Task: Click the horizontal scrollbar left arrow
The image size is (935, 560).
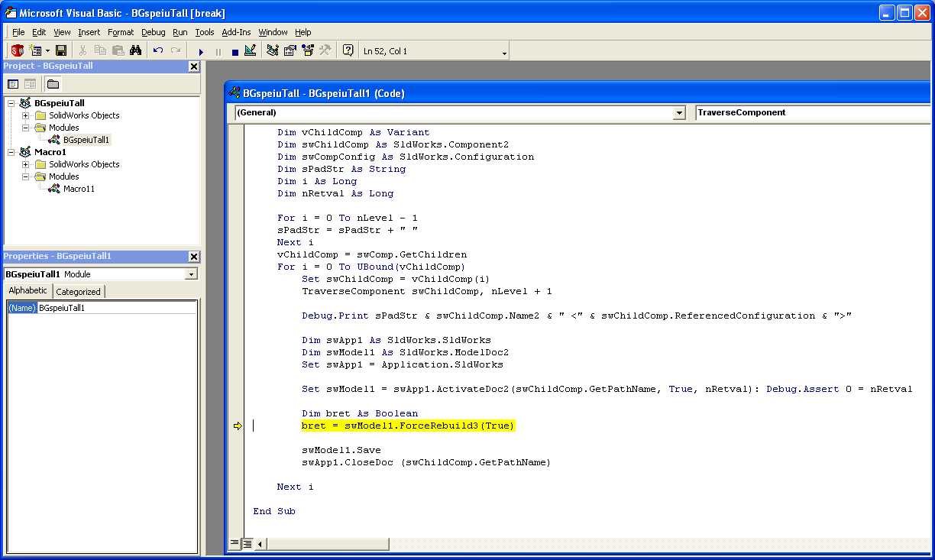Action: (260, 544)
